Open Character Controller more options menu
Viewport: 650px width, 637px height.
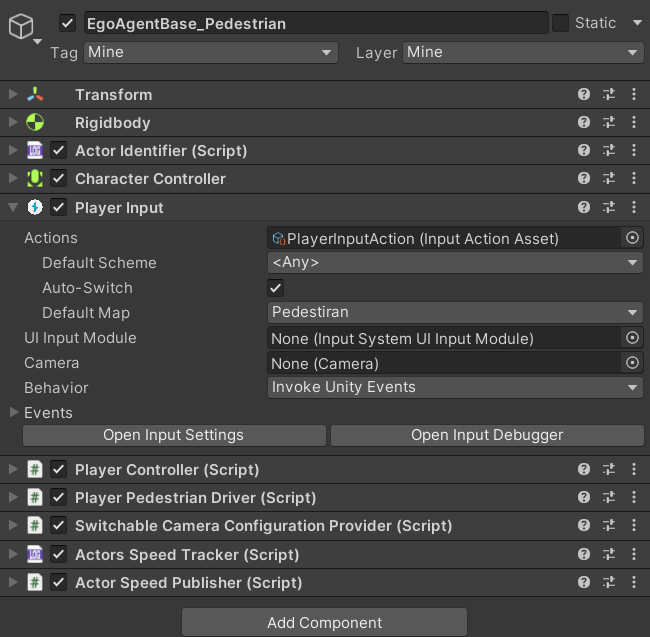click(634, 178)
